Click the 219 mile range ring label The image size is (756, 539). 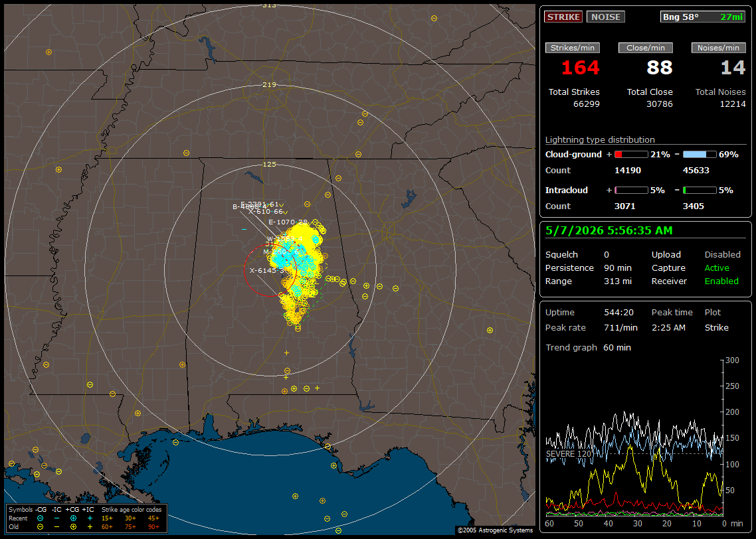[x=269, y=85]
